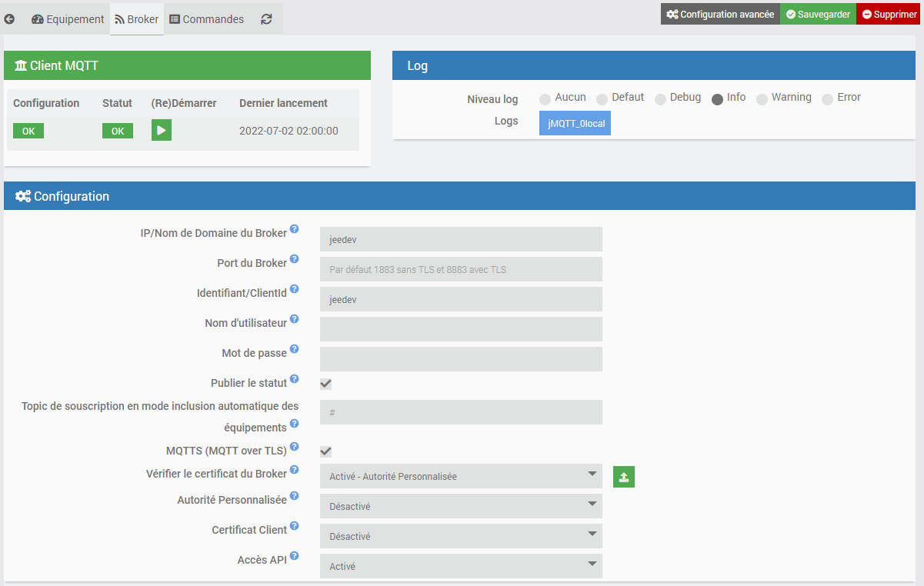
Task: Click help icon beside Certificat Client
Action: [294, 527]
